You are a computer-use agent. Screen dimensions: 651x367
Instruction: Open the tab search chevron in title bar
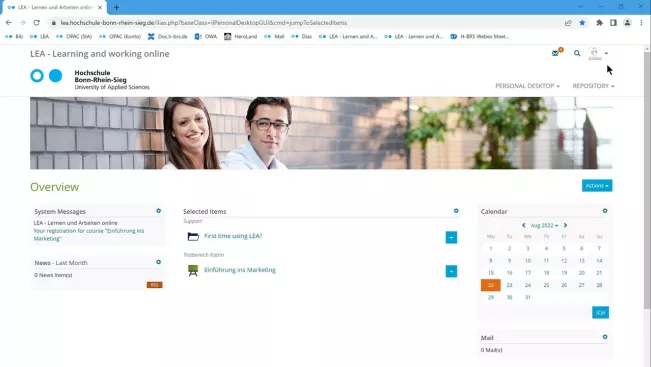point(580,7)
